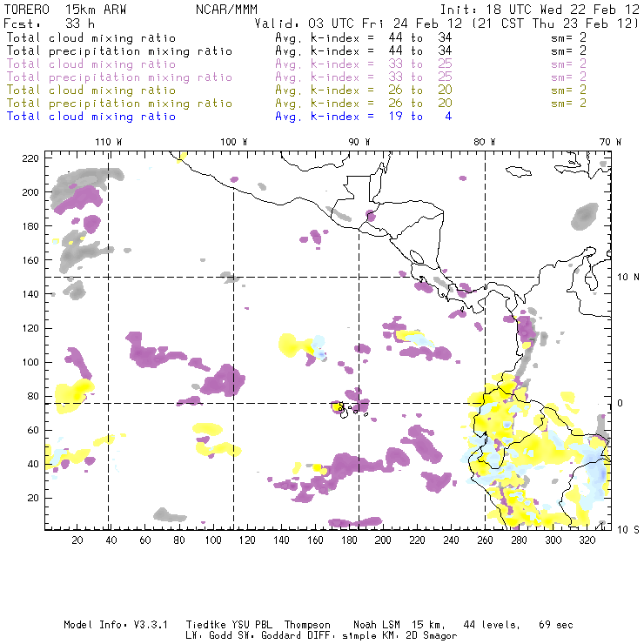
Task: Select the "(21 CST Thu 23 Feb 12)" local time text
Action: point(555,23)
